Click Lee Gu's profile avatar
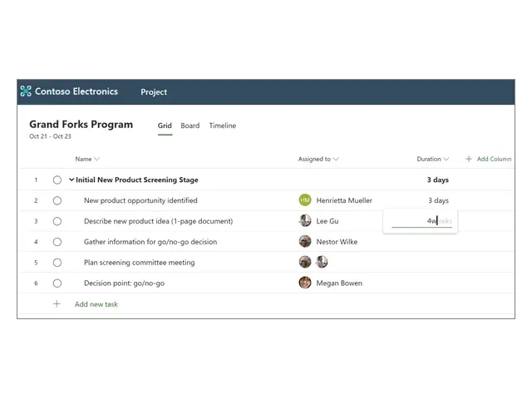This screenshot has height=399, width=532. pyautogui.click(x=305, y=221)
